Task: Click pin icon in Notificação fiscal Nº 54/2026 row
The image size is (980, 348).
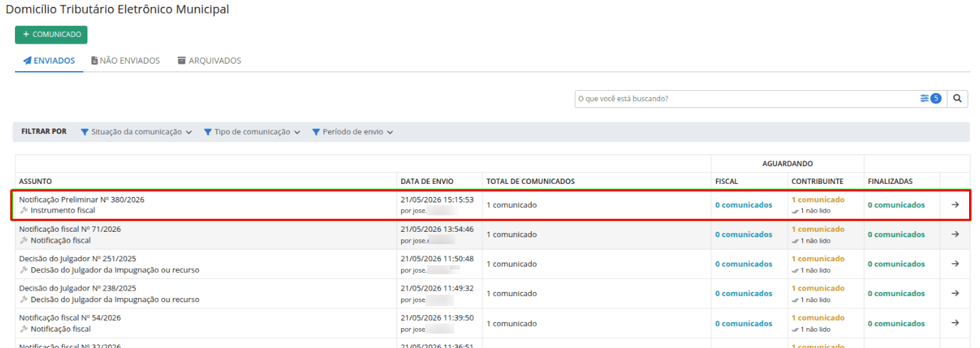Action: point(24,329)
